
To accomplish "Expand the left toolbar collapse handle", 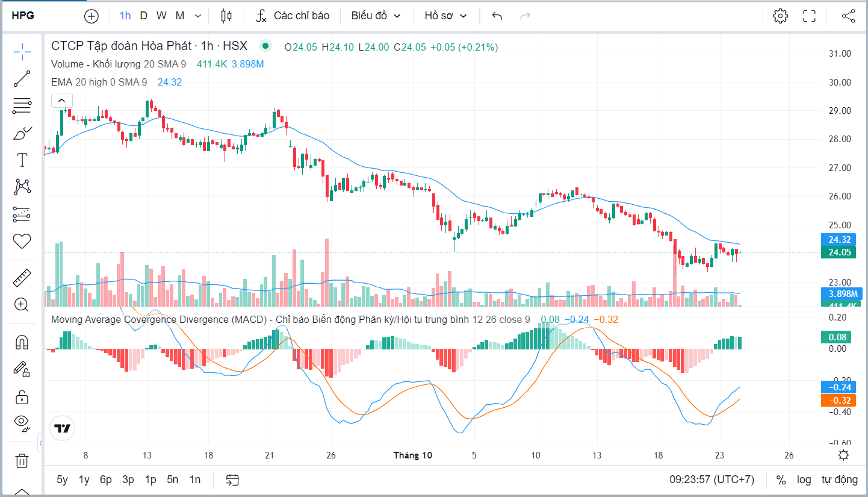I will coord(41,444).
